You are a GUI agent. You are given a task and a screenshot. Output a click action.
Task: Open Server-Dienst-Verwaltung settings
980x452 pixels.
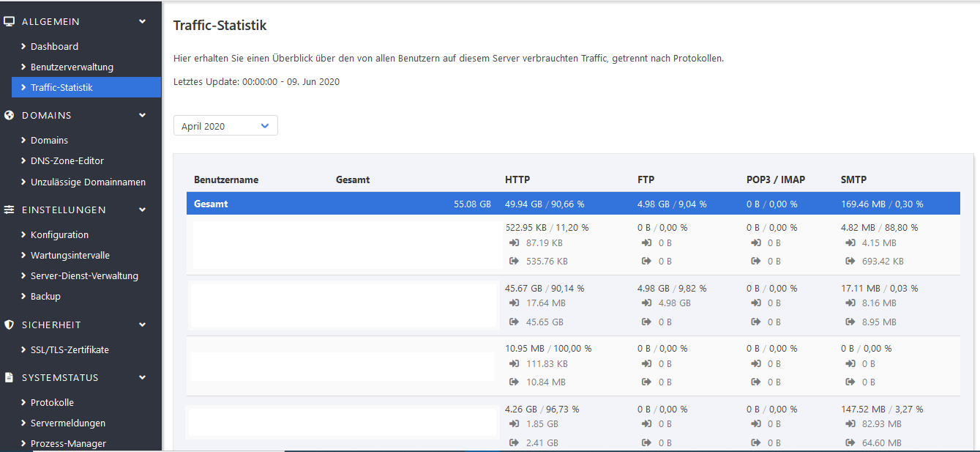pos(84,275)
